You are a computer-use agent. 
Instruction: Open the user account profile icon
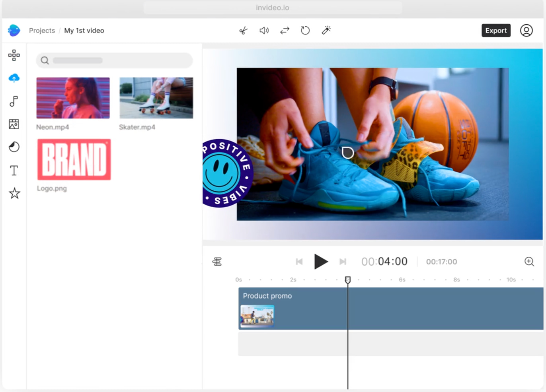click(x=526, y=31)
